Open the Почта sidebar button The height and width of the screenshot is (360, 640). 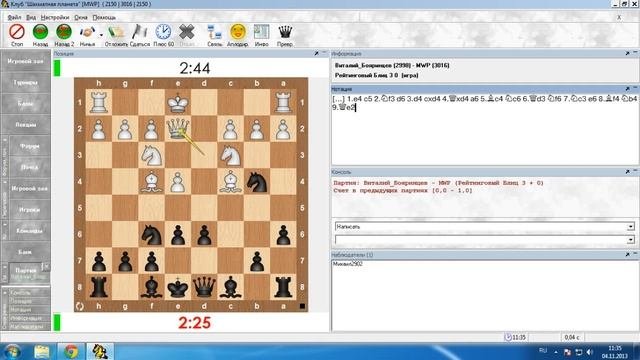pyautogui.click(x=29, y=167)
